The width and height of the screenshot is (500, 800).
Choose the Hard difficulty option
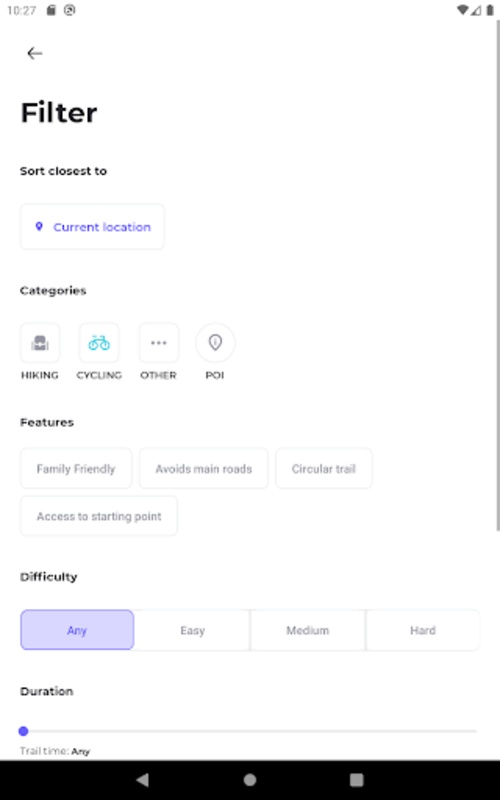[423, 630]
